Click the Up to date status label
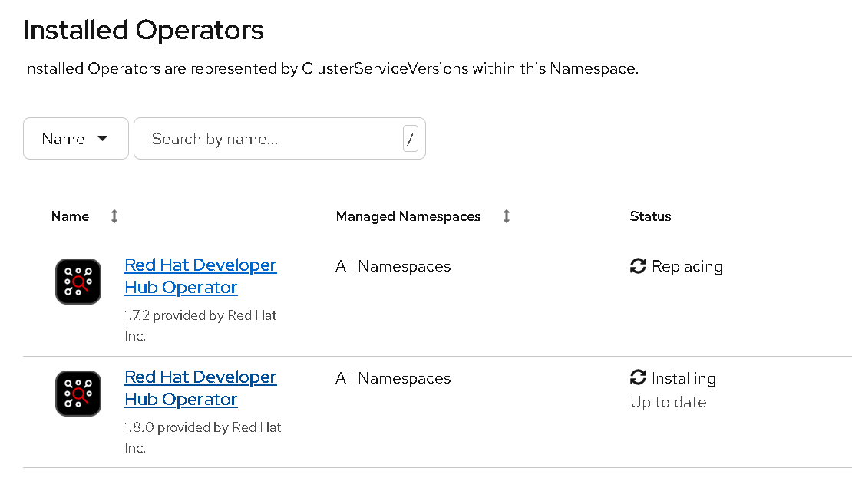The height and width of the screenshot is (504, 852). point(668,402)
